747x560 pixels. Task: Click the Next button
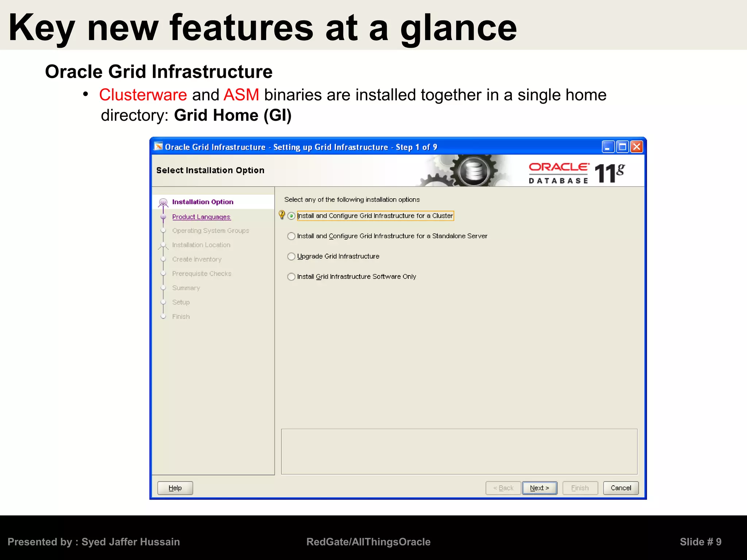[539, 488]
